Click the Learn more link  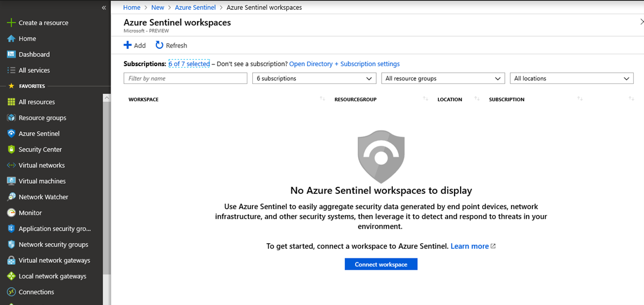(x=469, y=246)
